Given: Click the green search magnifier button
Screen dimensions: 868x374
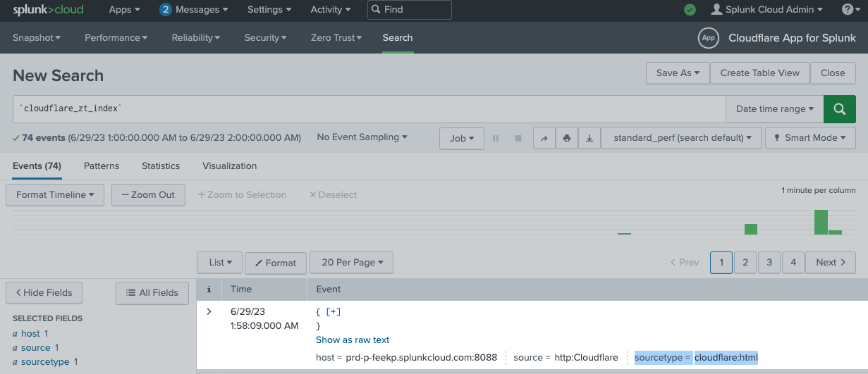Looking at the screenshot, I should (x=840, y=109).
